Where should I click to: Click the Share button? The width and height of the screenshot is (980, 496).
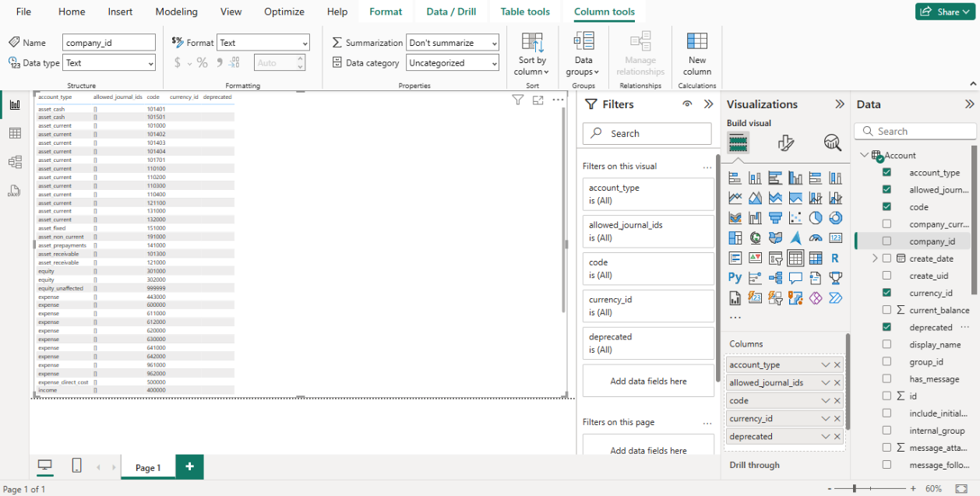point(945,12)
